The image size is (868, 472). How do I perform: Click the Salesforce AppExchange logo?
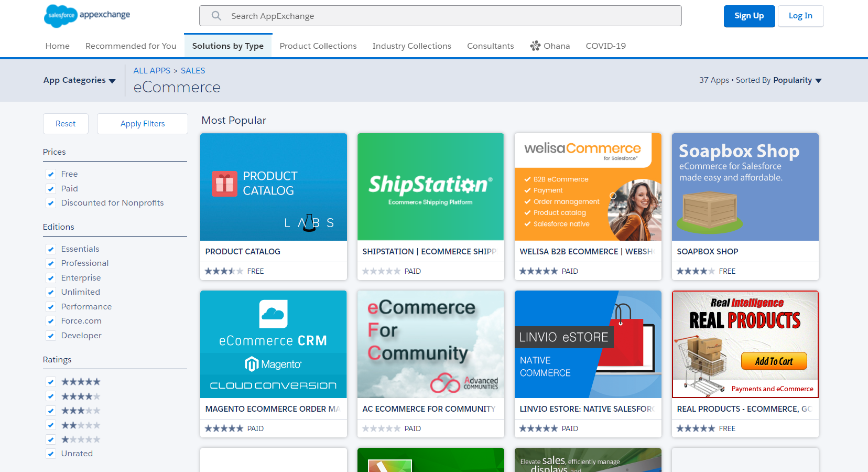click(87, 16)
